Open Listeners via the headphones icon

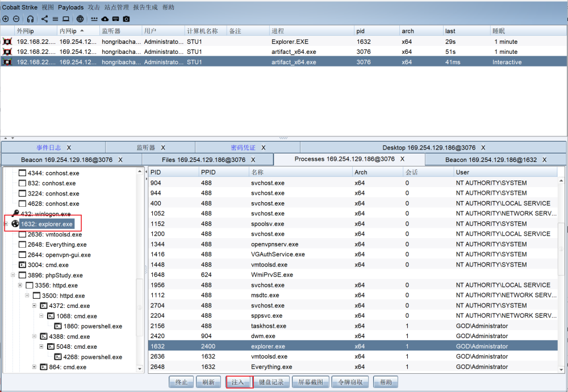(30, 19)
